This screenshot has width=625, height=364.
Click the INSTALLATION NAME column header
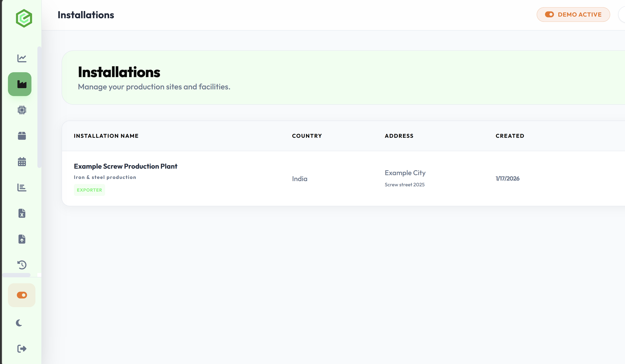(x=106, y=136)
